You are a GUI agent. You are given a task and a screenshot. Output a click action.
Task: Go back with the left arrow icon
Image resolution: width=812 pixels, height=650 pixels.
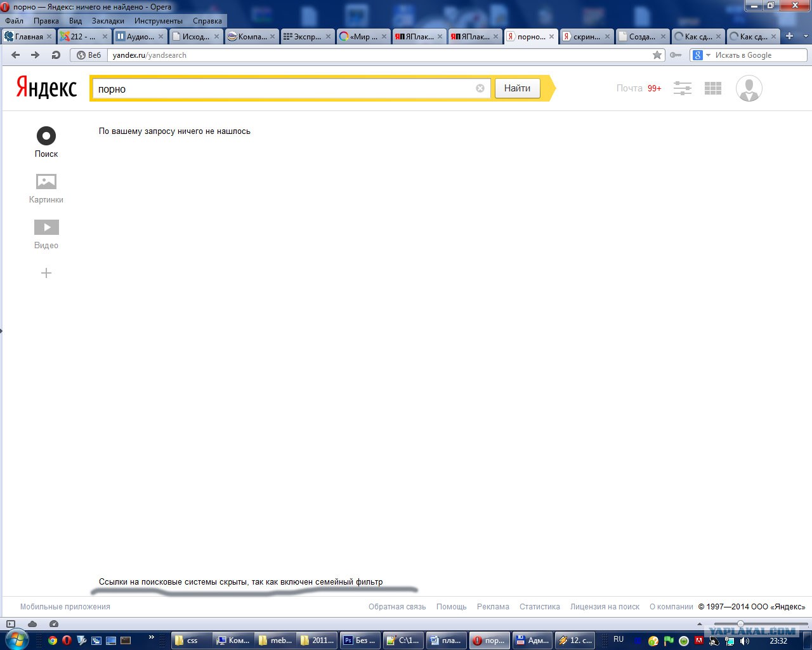[16, 55]
